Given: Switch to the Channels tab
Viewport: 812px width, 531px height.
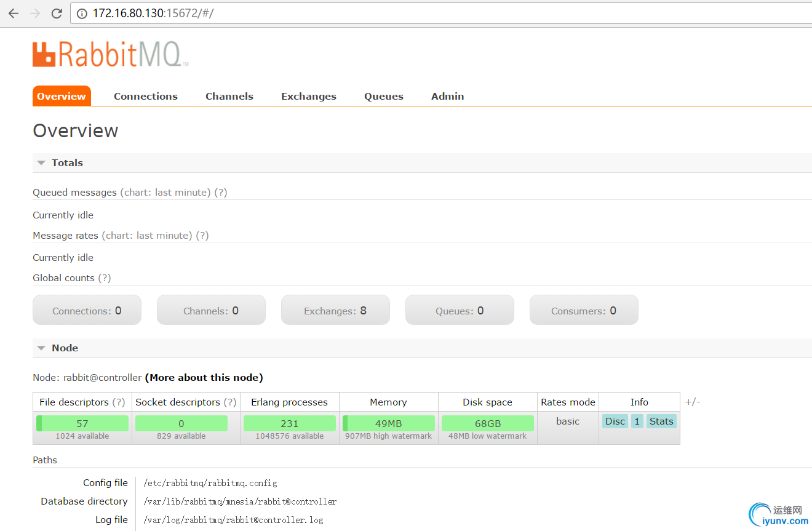Looking at the screenshot, I should [229, 96].
